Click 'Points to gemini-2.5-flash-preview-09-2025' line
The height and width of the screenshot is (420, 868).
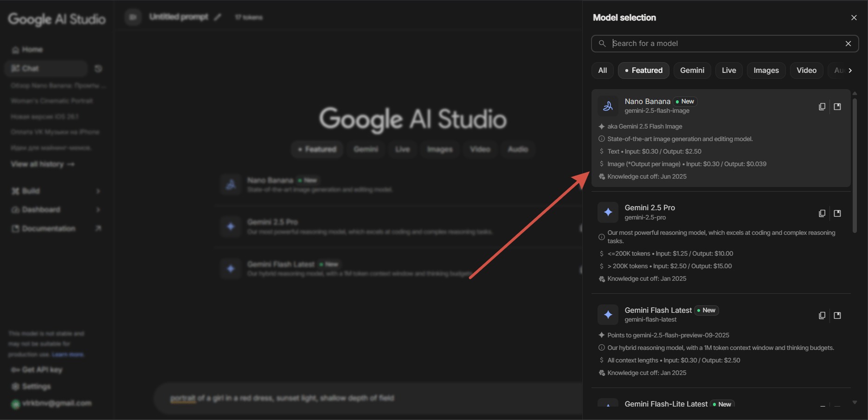coord(669,336)
